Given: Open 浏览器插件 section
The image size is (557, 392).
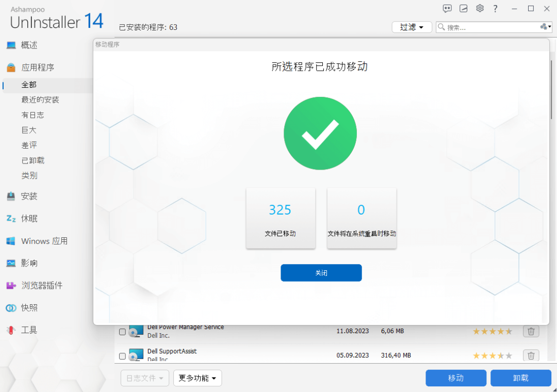Looking at the screenshot, I should tap(42, 285).
